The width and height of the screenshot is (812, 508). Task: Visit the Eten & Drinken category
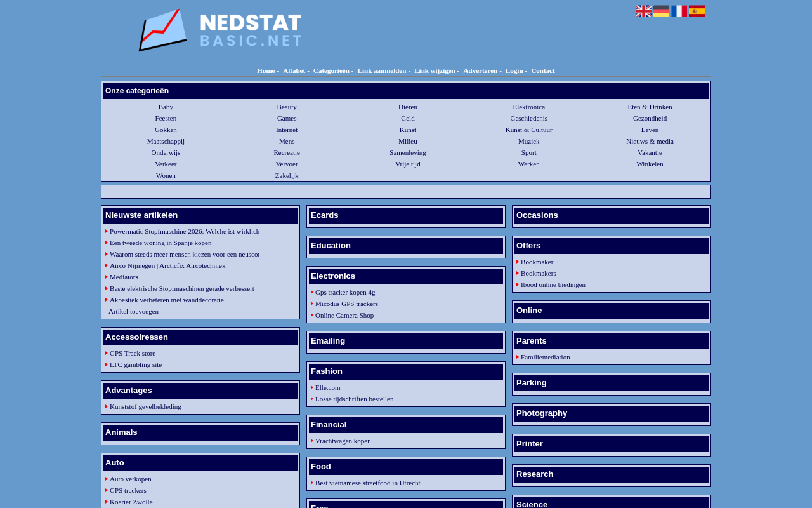click(x=650, y=107)
